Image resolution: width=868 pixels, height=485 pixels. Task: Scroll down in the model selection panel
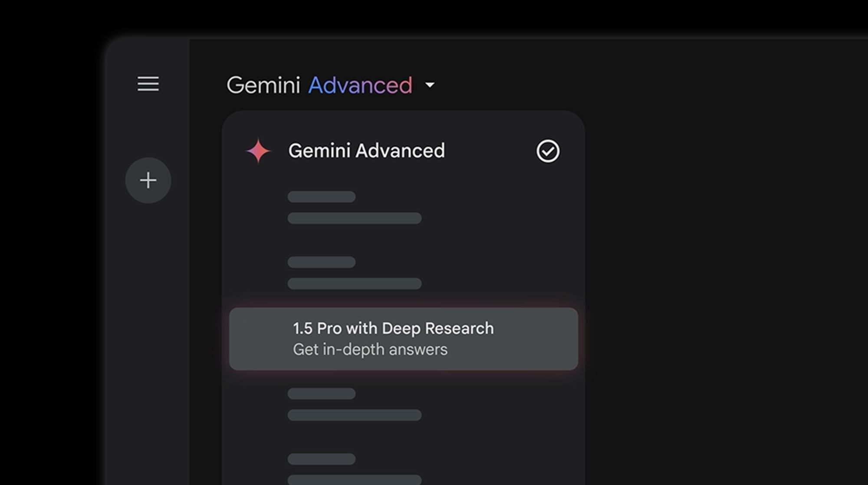click(x=402, y=453)
